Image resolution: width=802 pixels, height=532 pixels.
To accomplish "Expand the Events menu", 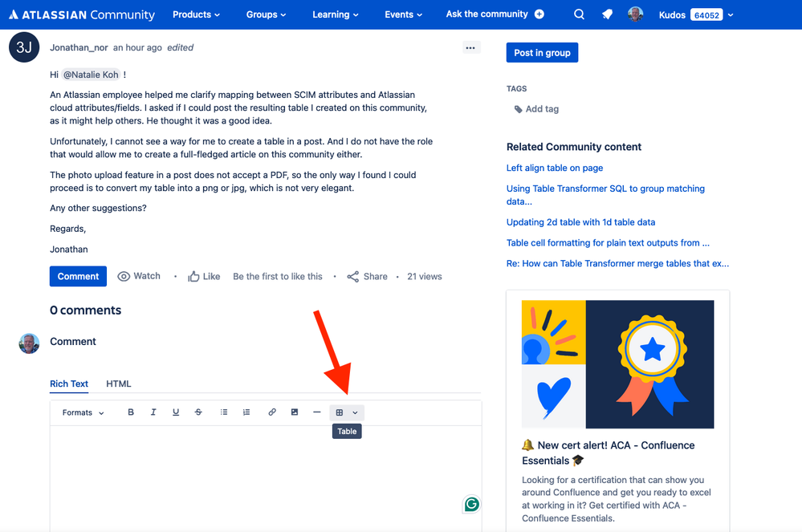I will [404, 14].
